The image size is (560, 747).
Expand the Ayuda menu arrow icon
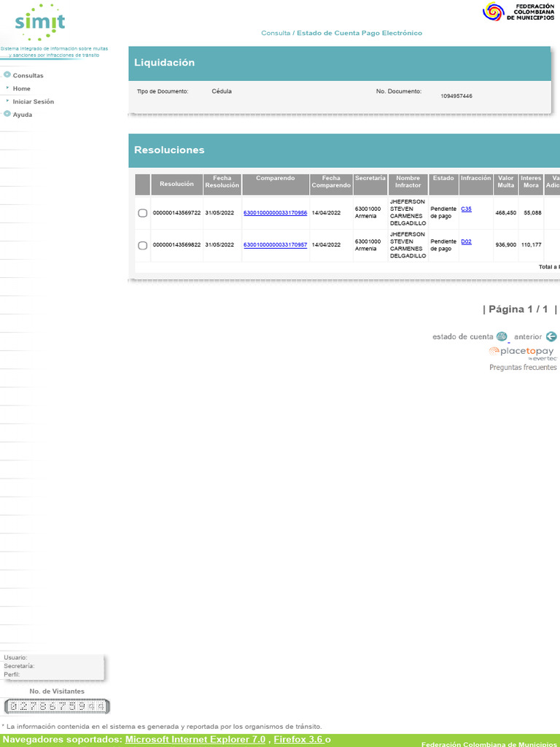[x=7, y=114]
